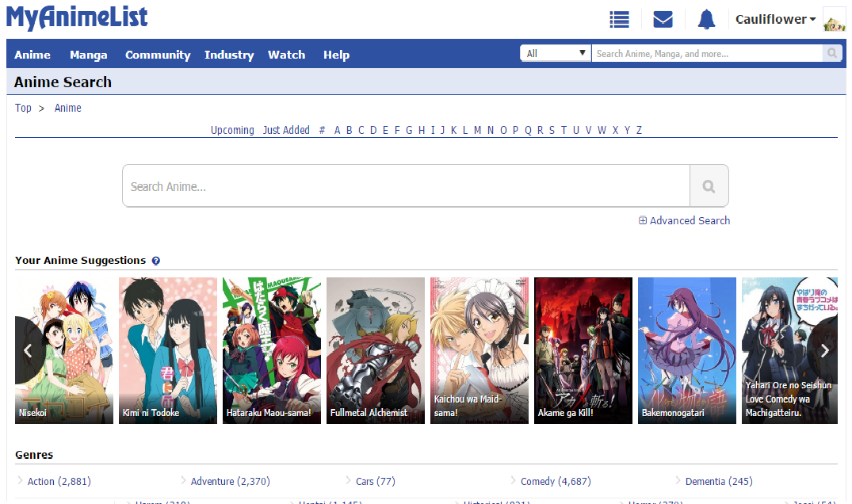Browse anime starting with M

pyautogui.click(x=478, y=130)
